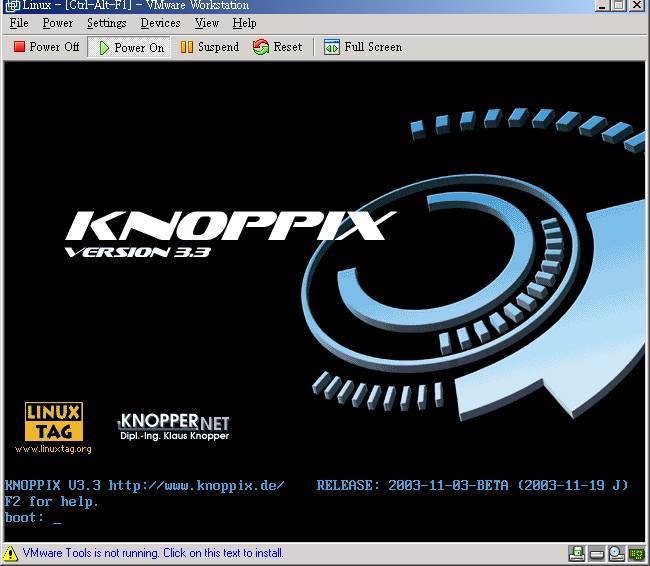Screen dimensions: 650x566
Task: Click the http://www.knoppix.de/ text
Action: [x=196, y=485]
